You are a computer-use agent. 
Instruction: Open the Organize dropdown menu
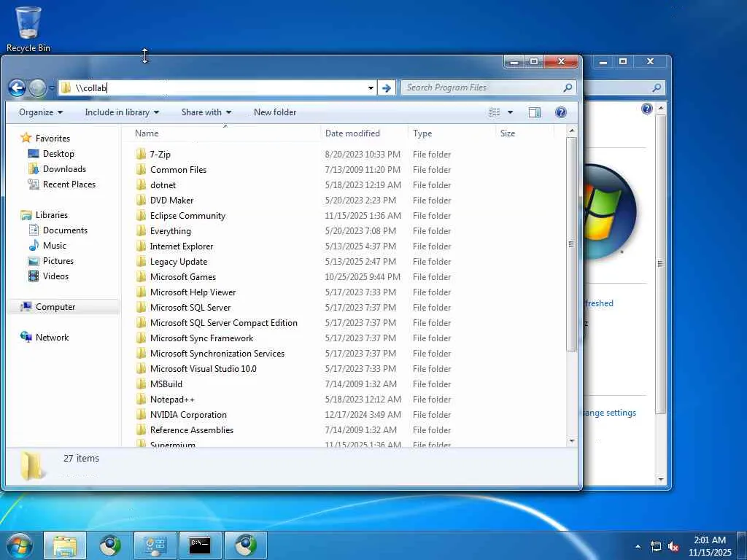tap(41, 112)
